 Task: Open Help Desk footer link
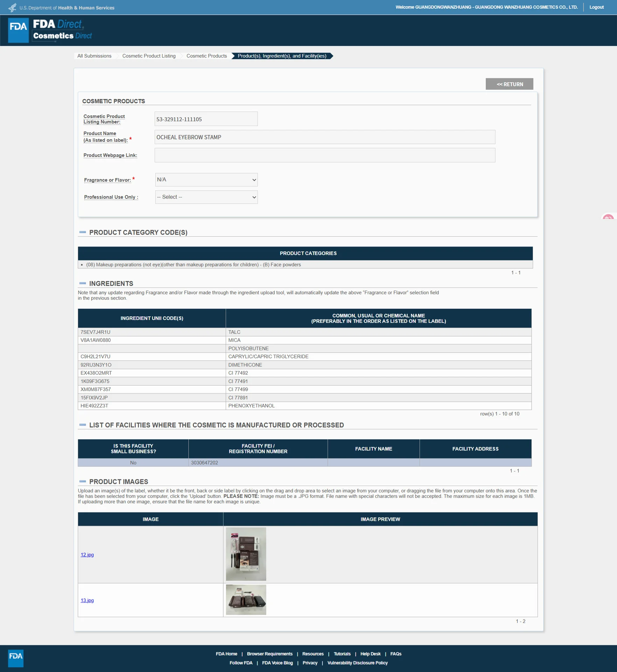click(370, 654)
